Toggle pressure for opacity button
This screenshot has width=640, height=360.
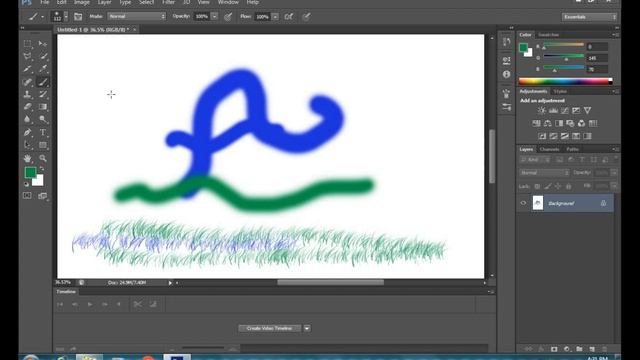(x=228, y=17)
